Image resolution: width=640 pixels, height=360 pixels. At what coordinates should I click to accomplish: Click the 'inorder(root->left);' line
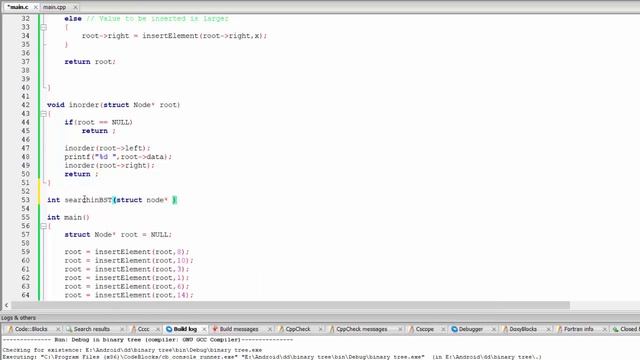tap(107, 148)
